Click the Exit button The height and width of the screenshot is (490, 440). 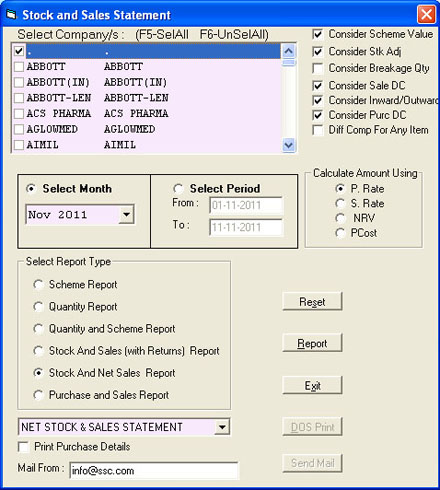[312, 385]
